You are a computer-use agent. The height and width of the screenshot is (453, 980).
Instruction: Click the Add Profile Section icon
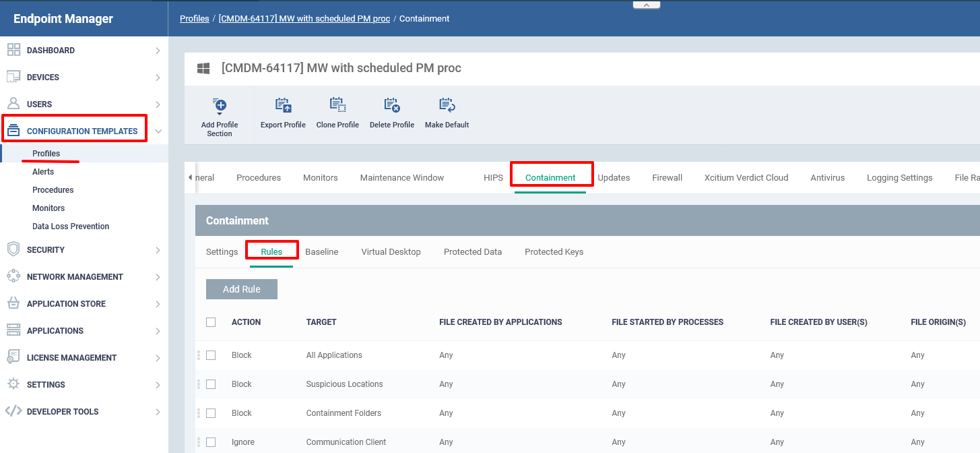pyautogui.click(x=220, y=106)
